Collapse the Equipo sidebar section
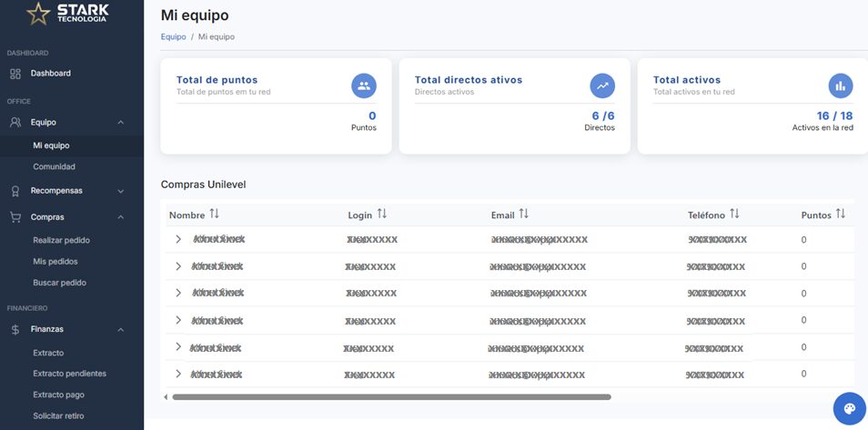Image resolution: width=868 pixels, height=430 pixels. 121,122
